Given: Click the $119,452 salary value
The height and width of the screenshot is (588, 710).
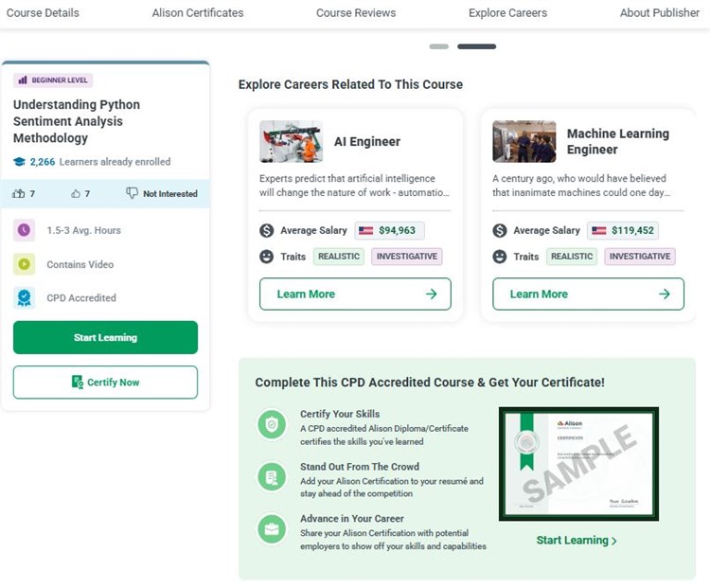Looking at the screenshot, I should click(x=632, y=231).
